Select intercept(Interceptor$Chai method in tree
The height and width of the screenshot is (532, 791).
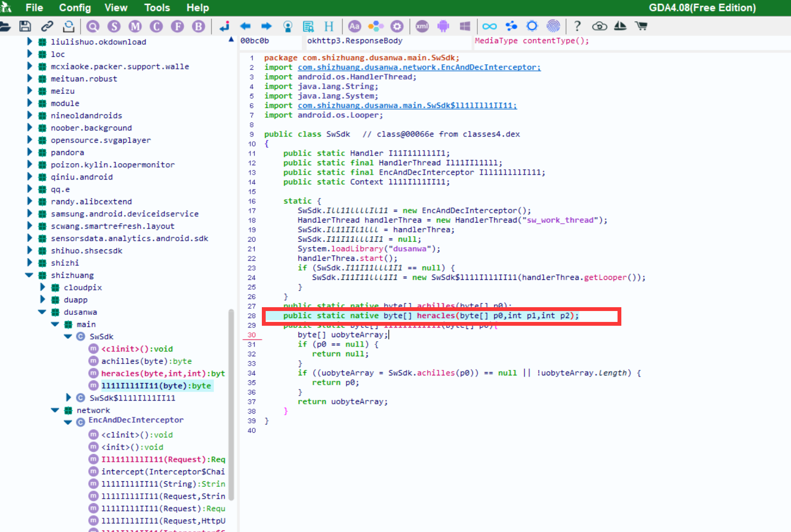[163, 471]
